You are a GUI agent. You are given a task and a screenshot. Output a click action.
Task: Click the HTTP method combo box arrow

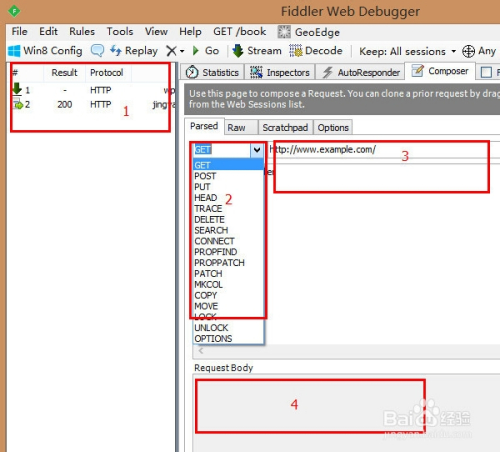(x=257, y=150)
